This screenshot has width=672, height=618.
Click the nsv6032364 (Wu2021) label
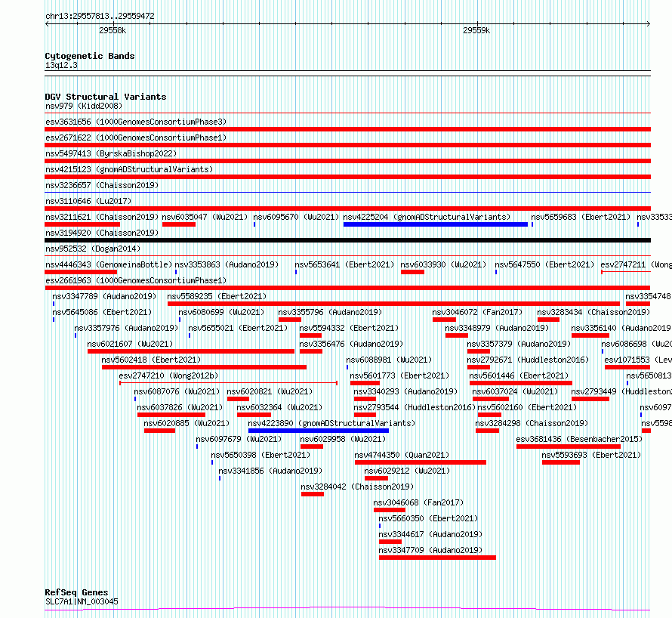coord(279,407)
